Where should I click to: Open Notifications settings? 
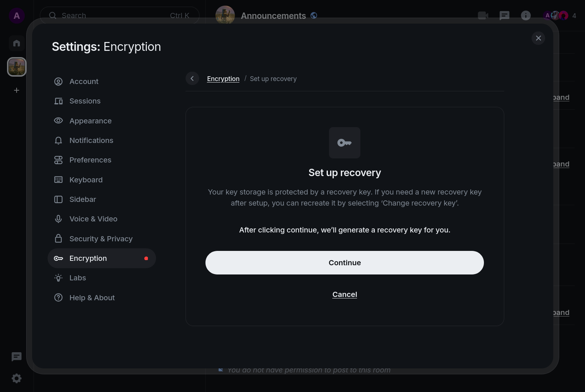pos(91,140)
